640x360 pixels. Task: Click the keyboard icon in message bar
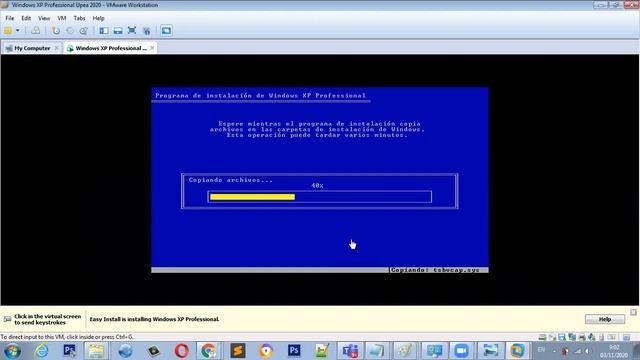(7, 319)
